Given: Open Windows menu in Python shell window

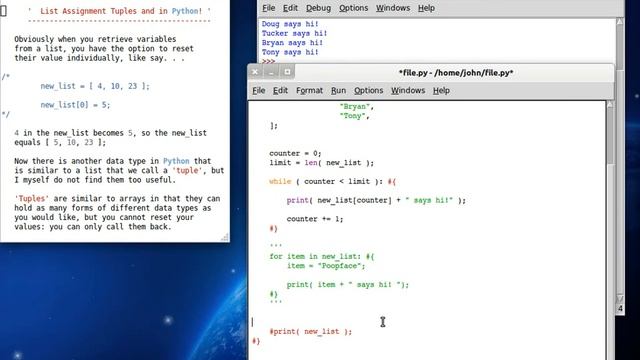Looking at the screenshot, I should [393, 8].
